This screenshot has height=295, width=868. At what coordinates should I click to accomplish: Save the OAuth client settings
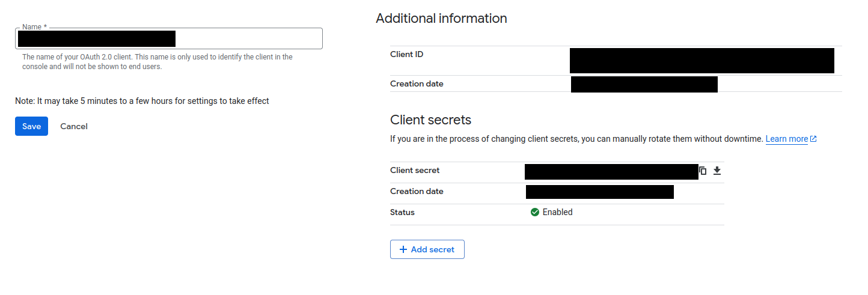tap(31, 126)
